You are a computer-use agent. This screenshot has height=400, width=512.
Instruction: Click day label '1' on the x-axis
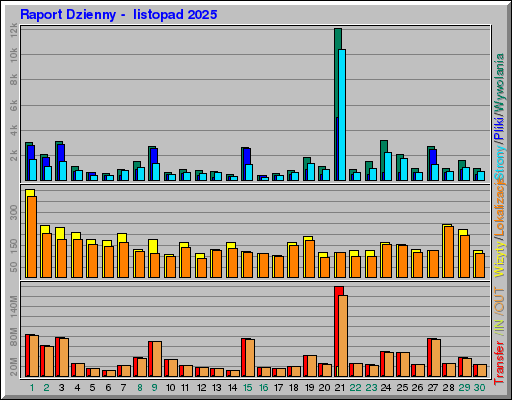coord(32,388)
